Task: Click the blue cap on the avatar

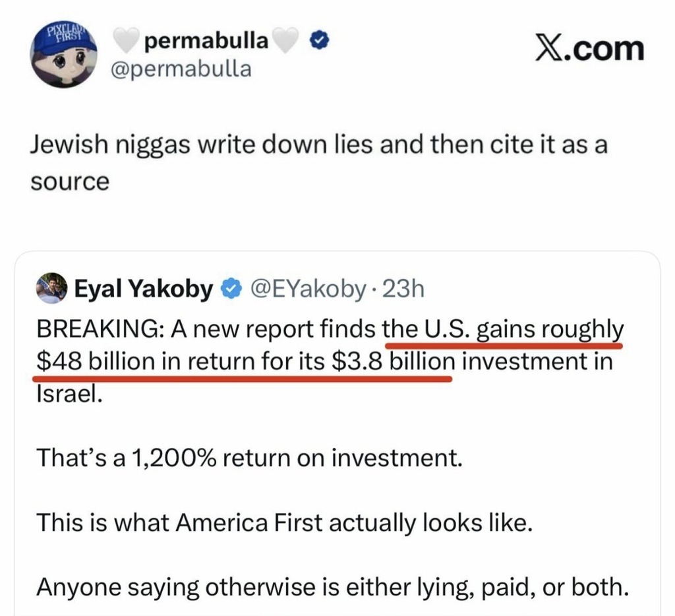Action: click(x=63, y=41)
